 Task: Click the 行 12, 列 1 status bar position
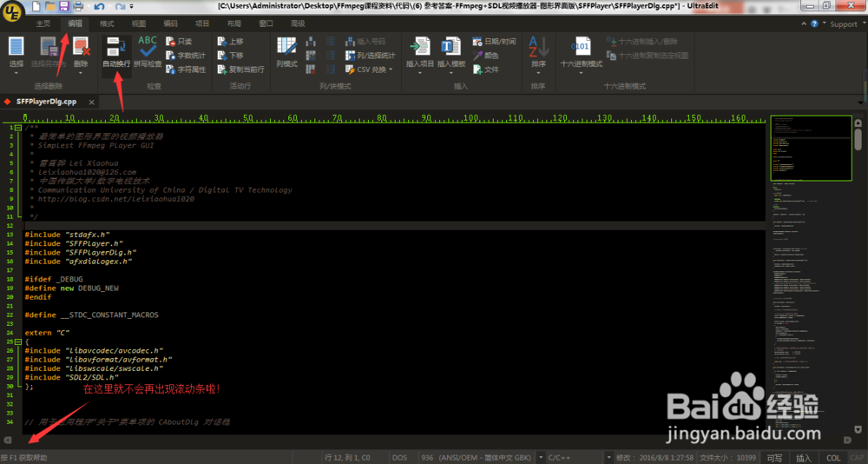tap(348, 458)
